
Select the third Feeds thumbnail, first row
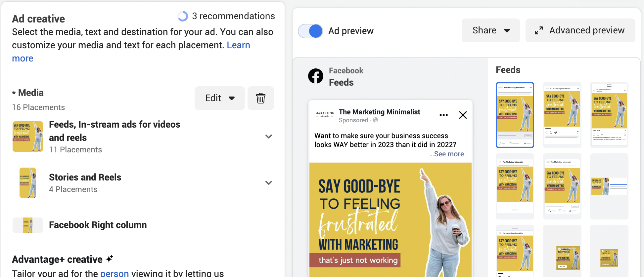click(x=609, y=115)
